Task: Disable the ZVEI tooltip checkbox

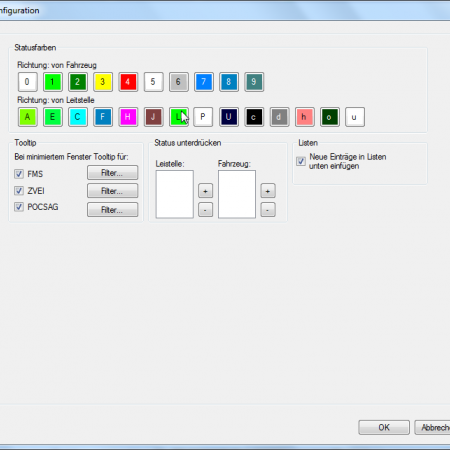Action: coord(19,191)
